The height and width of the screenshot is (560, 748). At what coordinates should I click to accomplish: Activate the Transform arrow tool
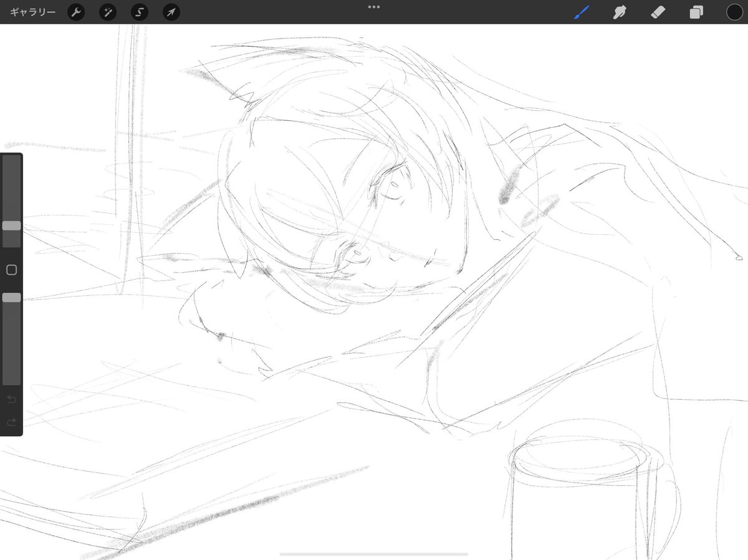pyautogui.click(x=171, y=12)
